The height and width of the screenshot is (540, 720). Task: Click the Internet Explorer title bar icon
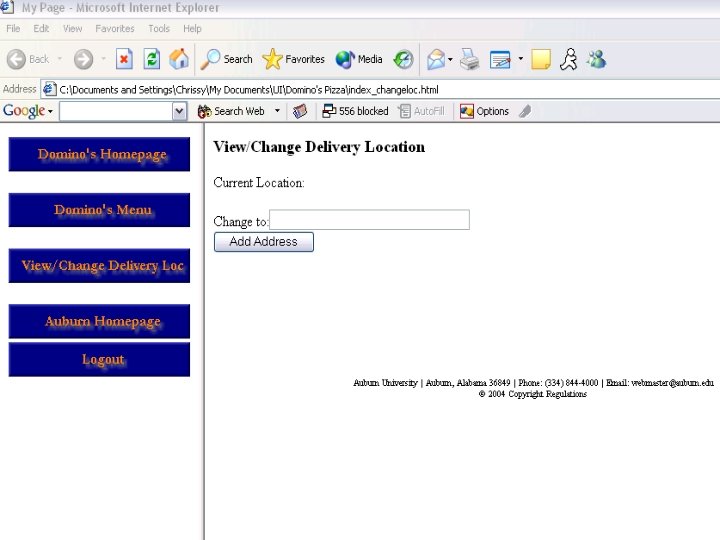(7, 7)
